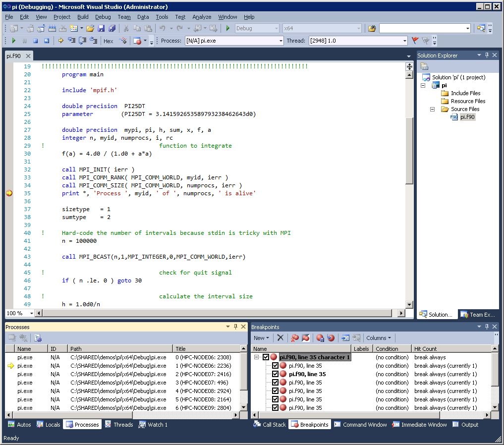
Task: Click the editor vertical scrollbar thumb
Action: tap(409, 151)
